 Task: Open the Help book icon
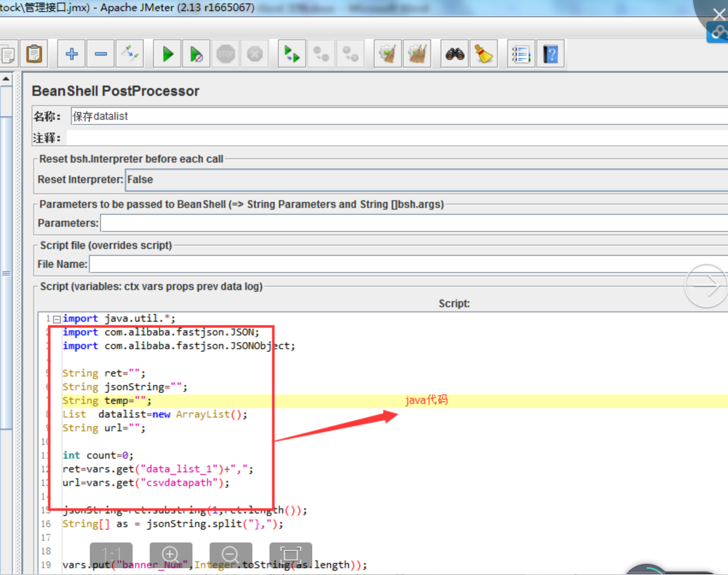[x=550, y=54]
